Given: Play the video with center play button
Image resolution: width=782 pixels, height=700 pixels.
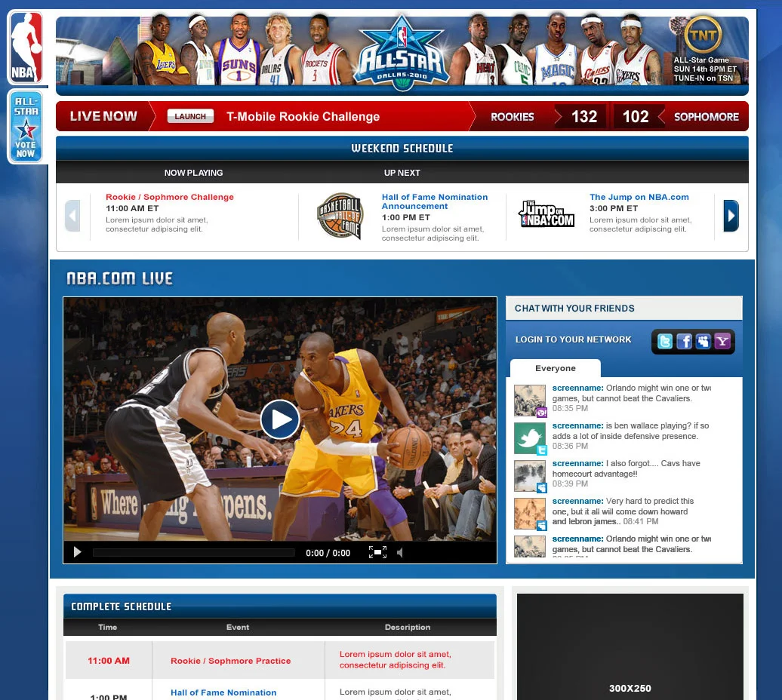Looking at the screenshot, I should (280, 419).
